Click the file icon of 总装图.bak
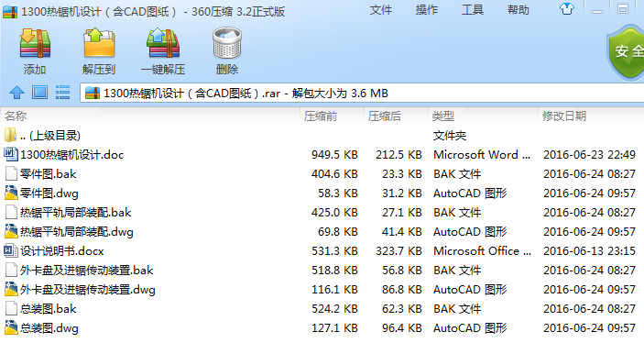This screenshot has width=644, height=343. tap(11, 308)
